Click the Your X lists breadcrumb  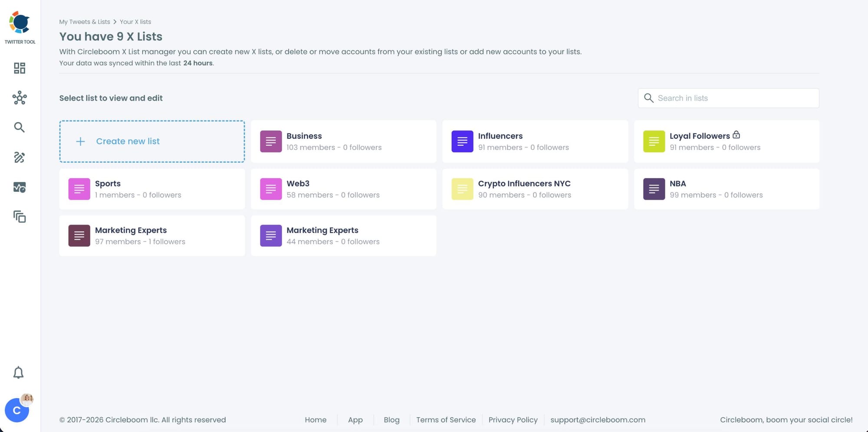[135, 22]
